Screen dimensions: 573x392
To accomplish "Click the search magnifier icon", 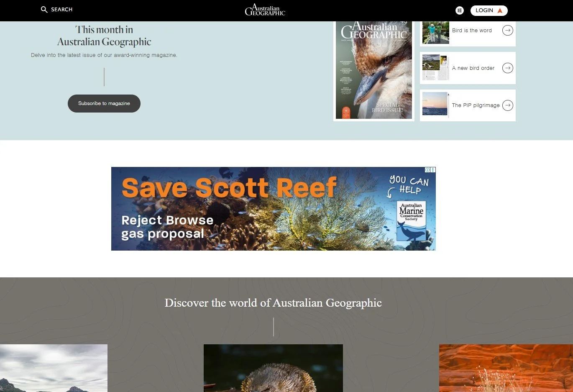I will tap(44, 10).
